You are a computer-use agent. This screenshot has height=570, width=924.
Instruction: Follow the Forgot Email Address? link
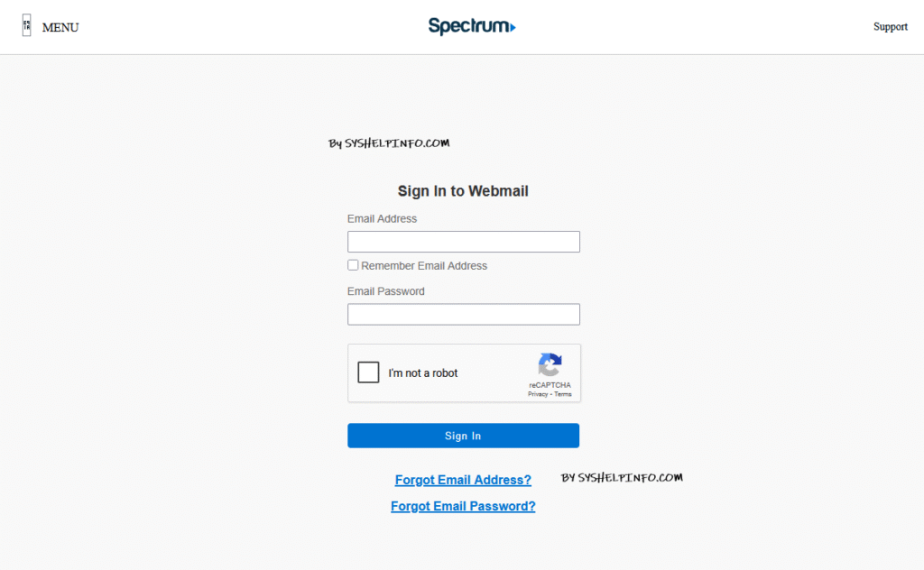tap(463, 480)
